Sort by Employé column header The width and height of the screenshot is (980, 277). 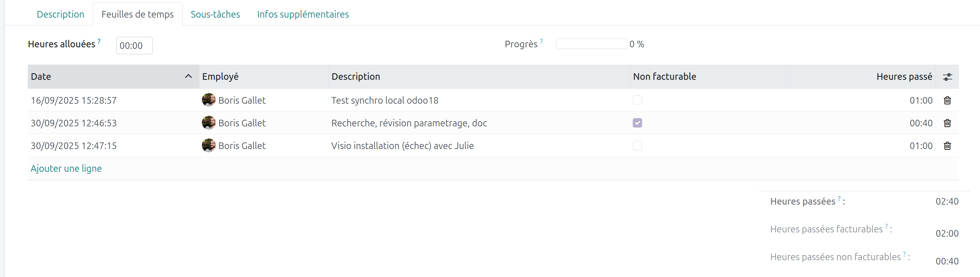pyautogui.click(x=220, y=77)
